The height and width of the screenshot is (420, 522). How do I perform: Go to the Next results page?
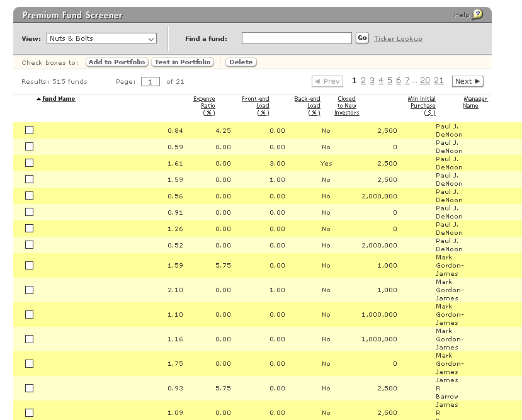pyautogui.click(x=468, y=81)
